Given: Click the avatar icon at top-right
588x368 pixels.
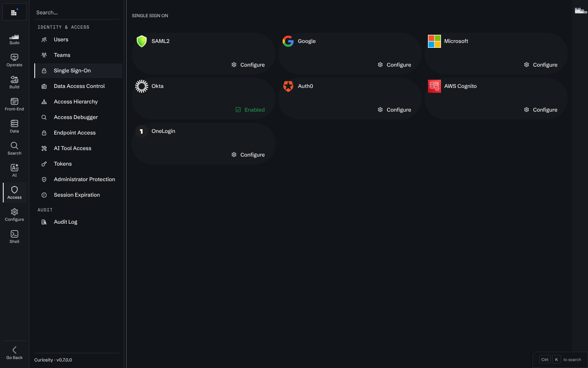Looking at the screenshot, I should click(x=581, y=11).
